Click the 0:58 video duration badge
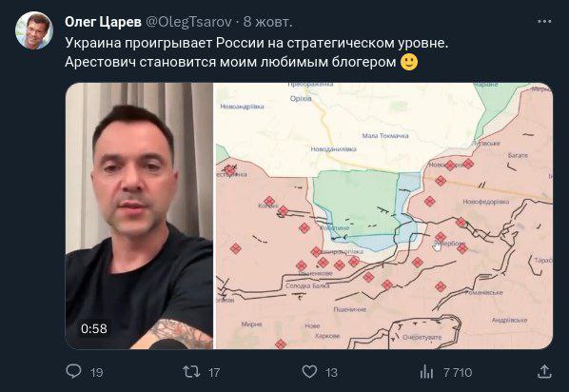569x392 pixels. pyautogui.click(x=94, y=329)
